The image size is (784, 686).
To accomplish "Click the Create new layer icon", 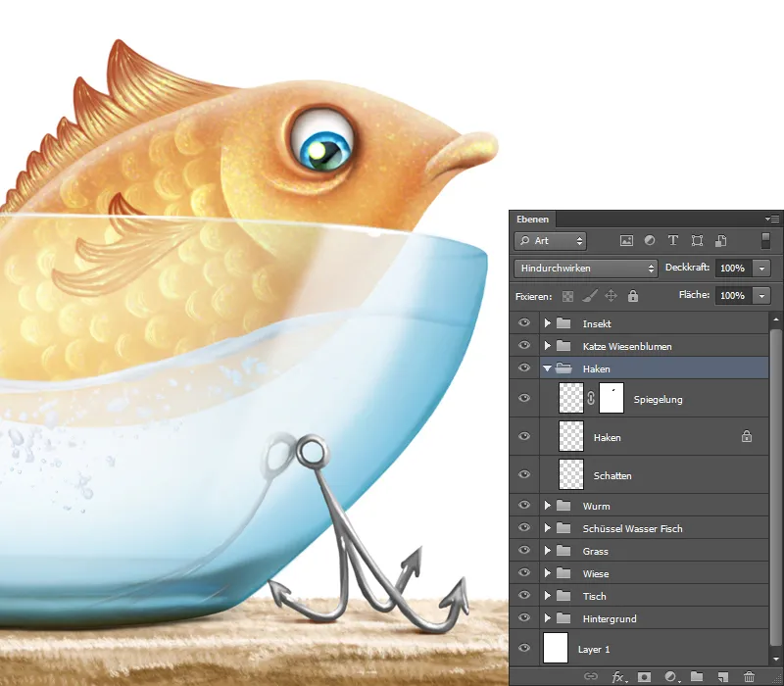I will pos(723,676).
